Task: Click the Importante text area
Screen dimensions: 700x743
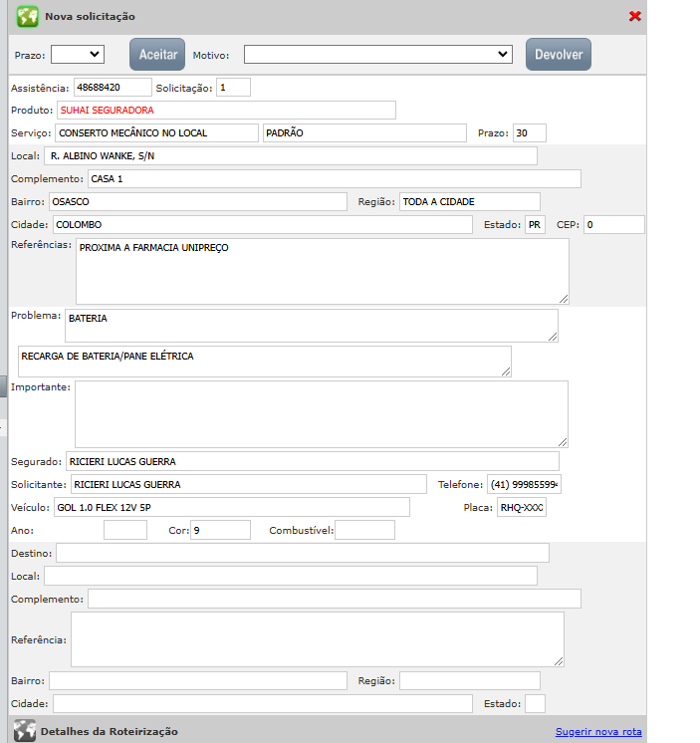Action: tap(322, 414)
